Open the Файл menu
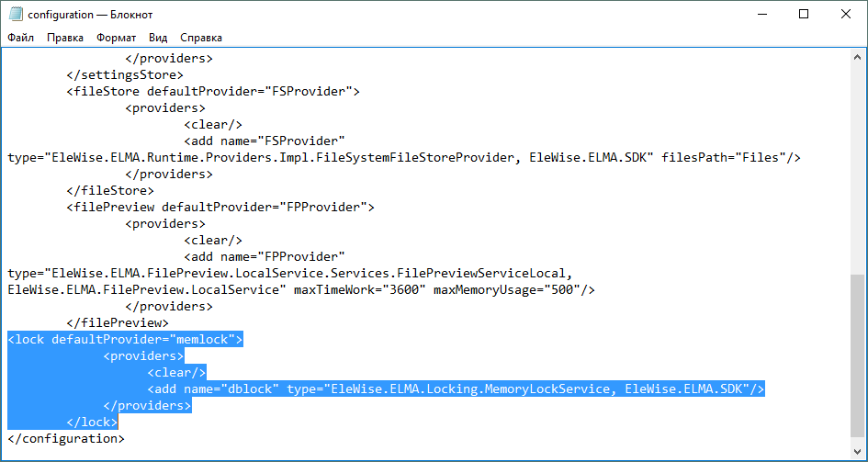 (x=21, y=38)
